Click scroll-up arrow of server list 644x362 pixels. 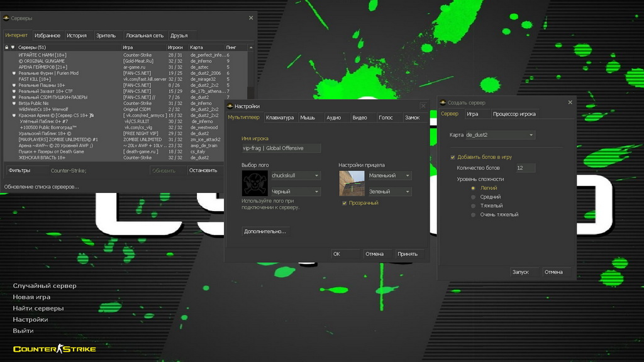click(x=250, y=48)
